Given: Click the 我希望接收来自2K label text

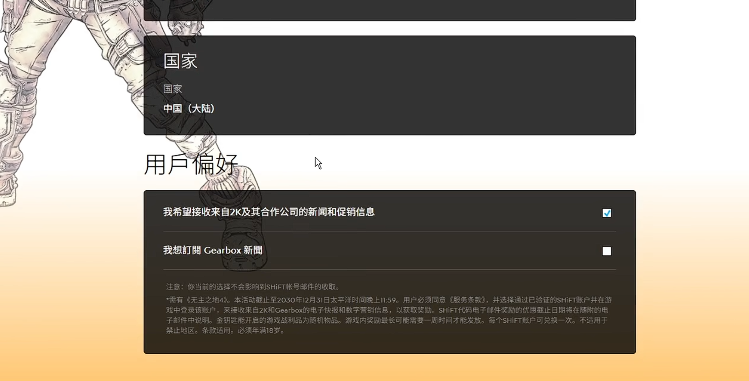Looking at the screenshot, I should point(268,212).
